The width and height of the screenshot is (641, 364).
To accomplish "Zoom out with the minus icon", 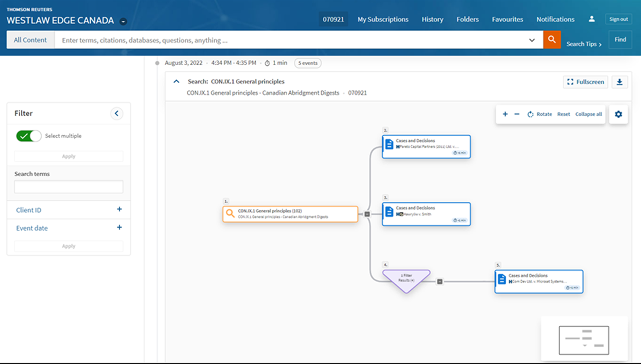I will (x=517, y=114).
